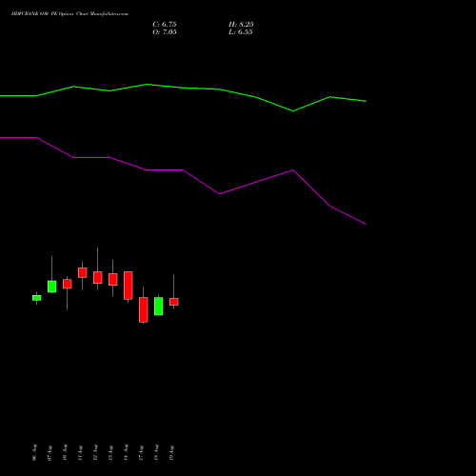
Task: Click the red candle body above 12 Aug
Action: [98, 277]
